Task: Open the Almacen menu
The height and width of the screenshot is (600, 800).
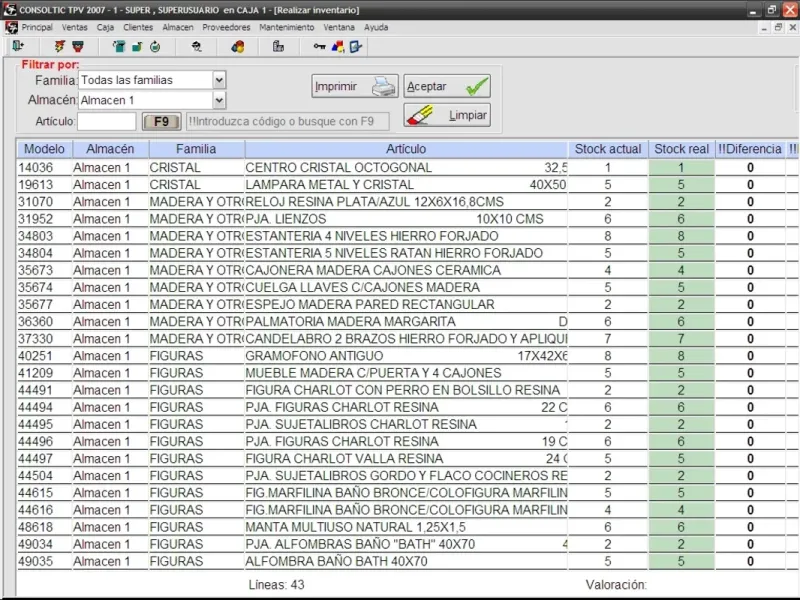Action: pos(178,28)
